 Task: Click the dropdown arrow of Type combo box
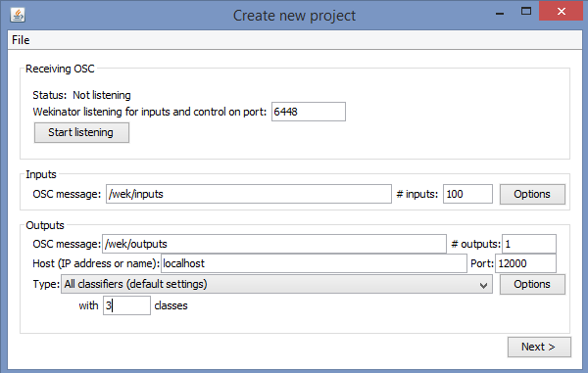click(483, 285)
